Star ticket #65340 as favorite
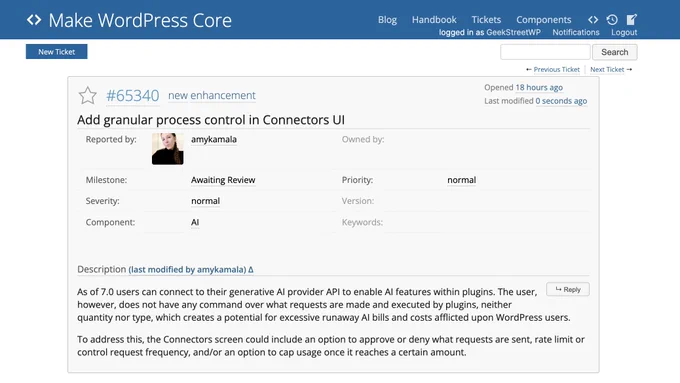680x383 pixels. (88, 95)
